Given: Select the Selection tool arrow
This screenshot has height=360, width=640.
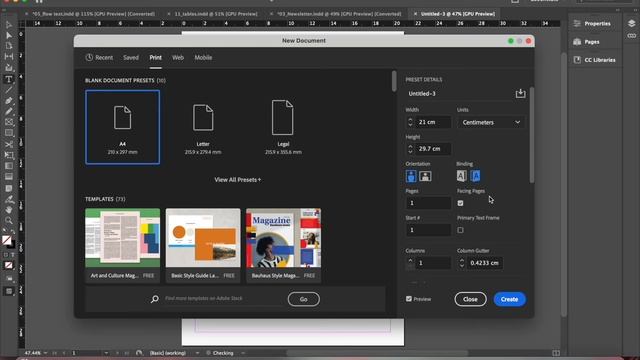Looking at the screenshot, I should 9,24.
